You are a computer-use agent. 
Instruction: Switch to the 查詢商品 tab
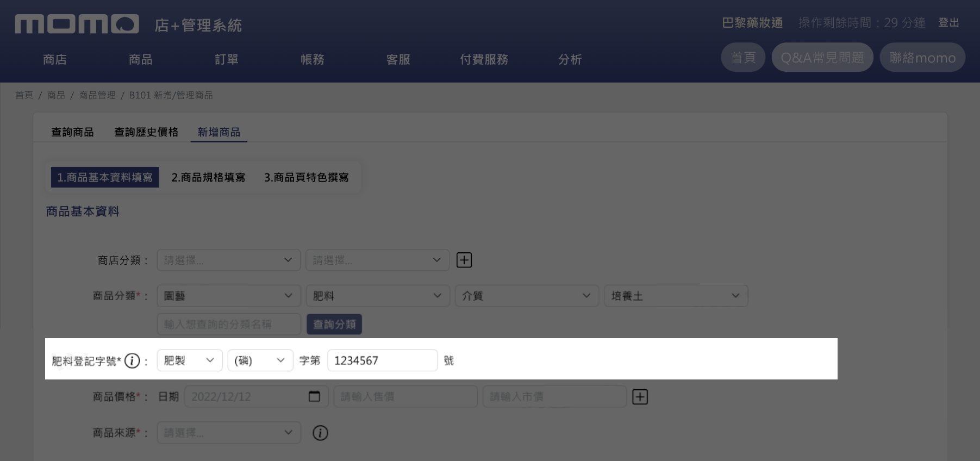pos(72,132)
